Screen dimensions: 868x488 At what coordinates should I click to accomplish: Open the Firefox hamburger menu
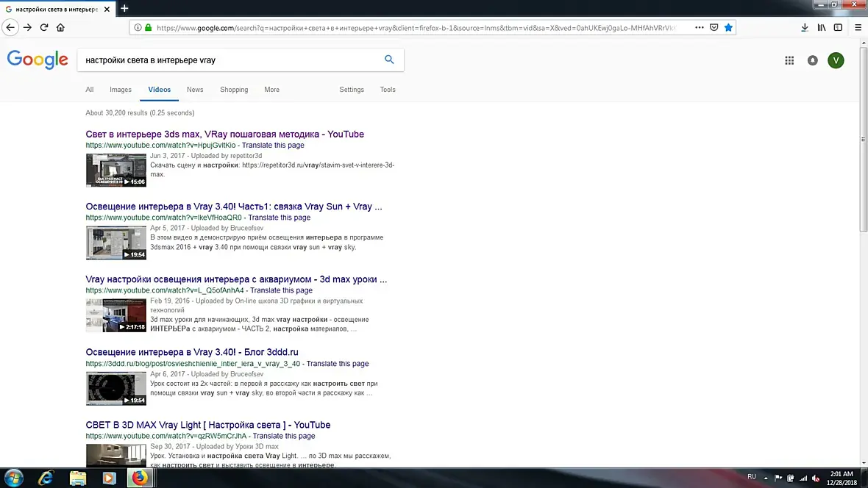[x=858, y=27]
